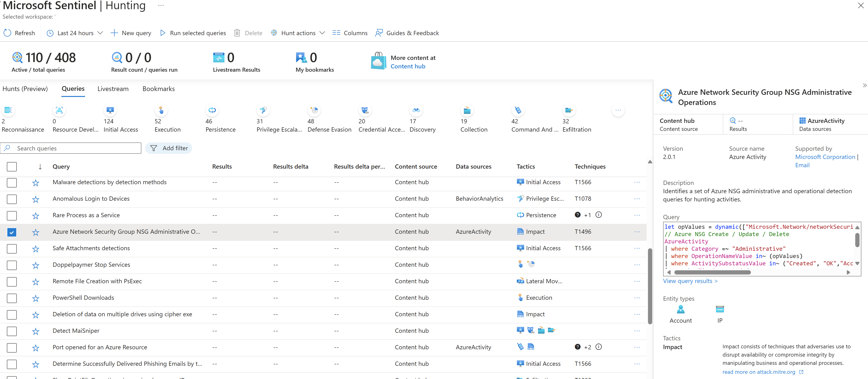Click View query results link

690,281
